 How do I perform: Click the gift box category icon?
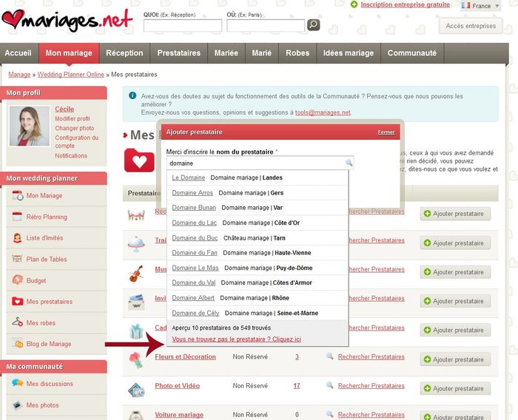point(136,331)
